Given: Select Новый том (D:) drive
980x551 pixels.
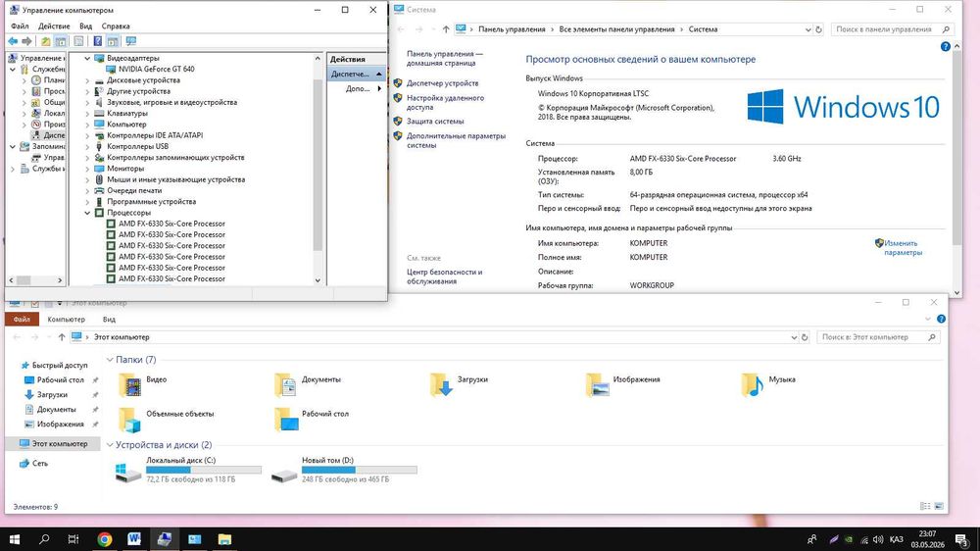Looking at the screenshot, I should click(344, 470).
